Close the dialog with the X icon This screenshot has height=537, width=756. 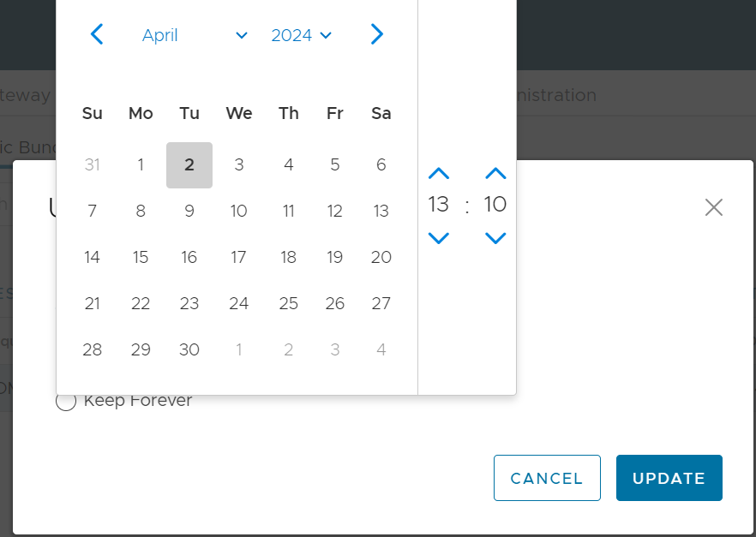pyautogui.click(x=713, y=207)
